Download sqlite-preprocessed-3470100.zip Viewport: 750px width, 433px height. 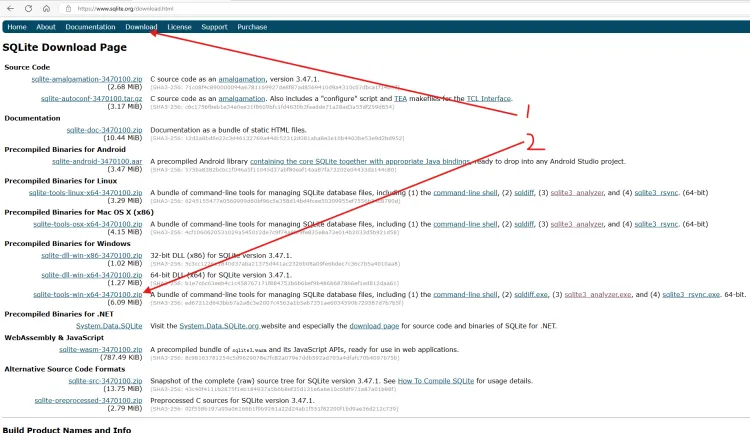[88, 400]
